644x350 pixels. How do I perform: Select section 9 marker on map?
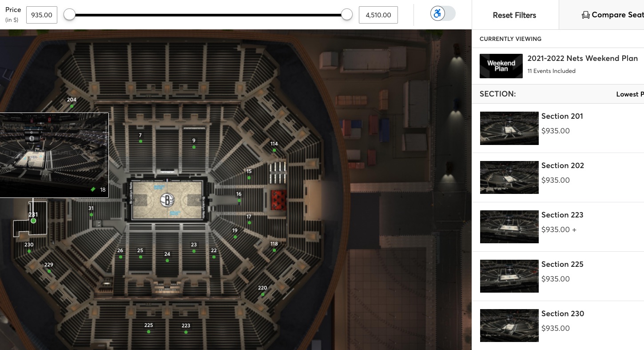pyautogui.click(x=194, y=147)
